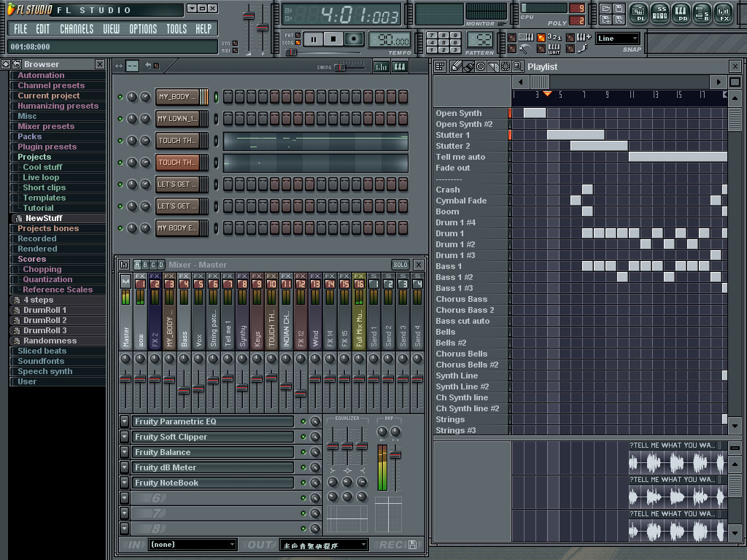Click the Master track volume fader

pyautogui.click(x=125, y=379)
